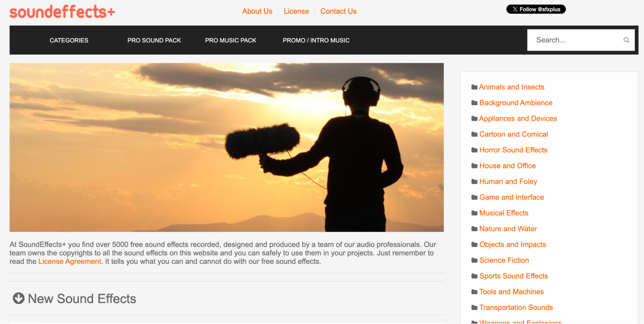Click the folder icon beside Weapons and Explosions

pos(474,322)
